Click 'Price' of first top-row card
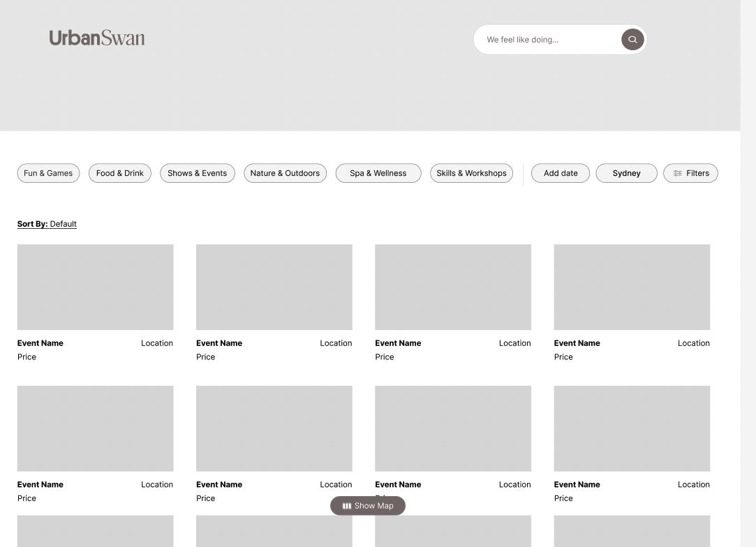 27,357
